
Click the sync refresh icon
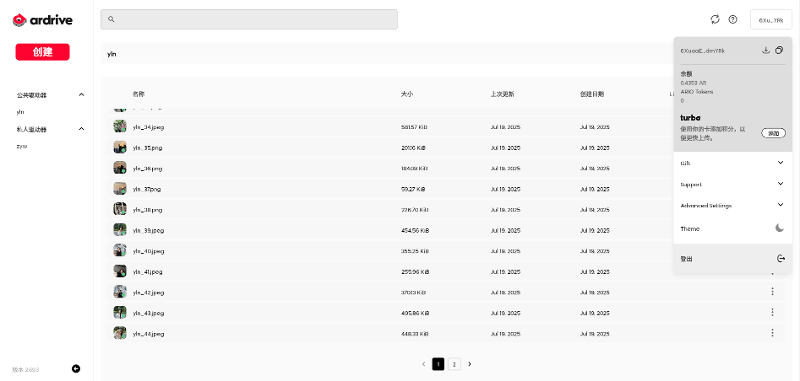point(715,19)
